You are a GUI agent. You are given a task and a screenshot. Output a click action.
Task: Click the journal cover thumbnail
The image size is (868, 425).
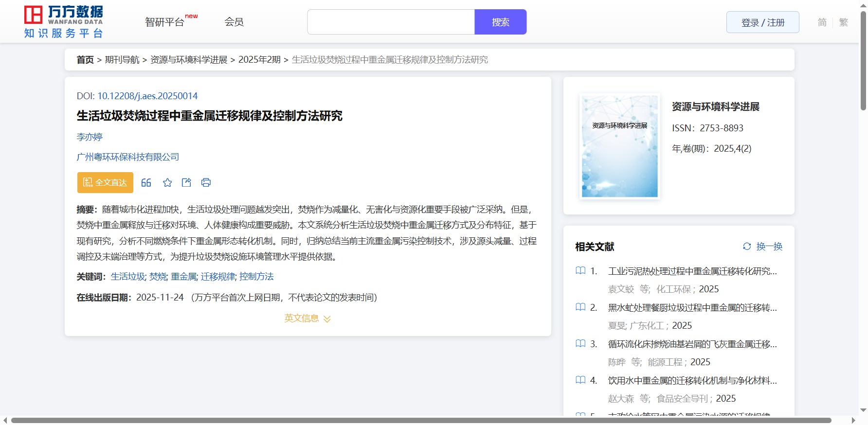[x=619, y=146]
